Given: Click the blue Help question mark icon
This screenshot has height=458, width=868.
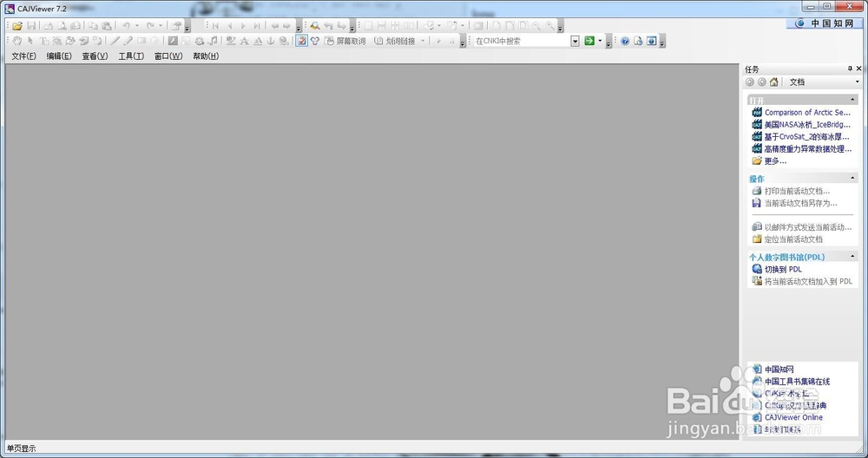Looking at the screenshot, I should point(625,41).
